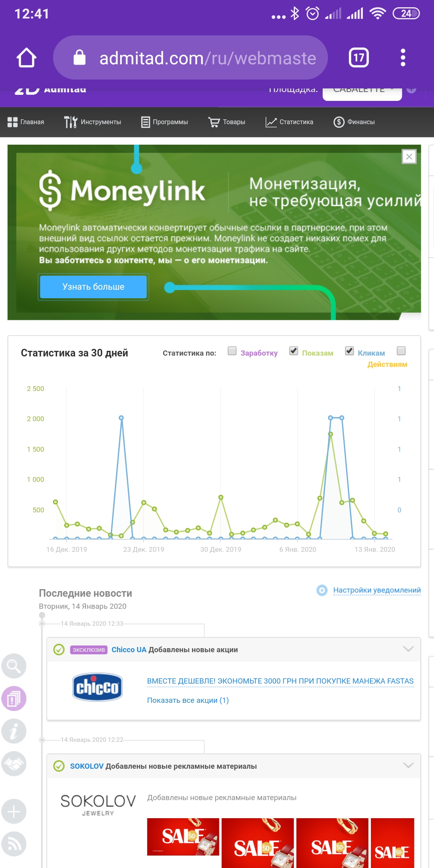The width and height of the screenshot is (434, 868).
Task: Enable the Действиям checkbox
Action: (x=401, y=351)
